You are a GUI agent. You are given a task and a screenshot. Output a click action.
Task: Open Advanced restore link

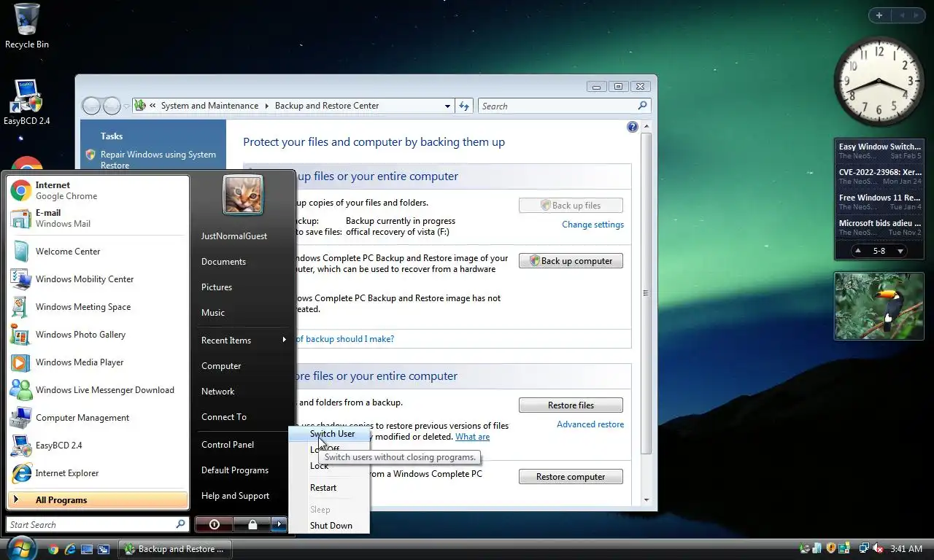590,424
